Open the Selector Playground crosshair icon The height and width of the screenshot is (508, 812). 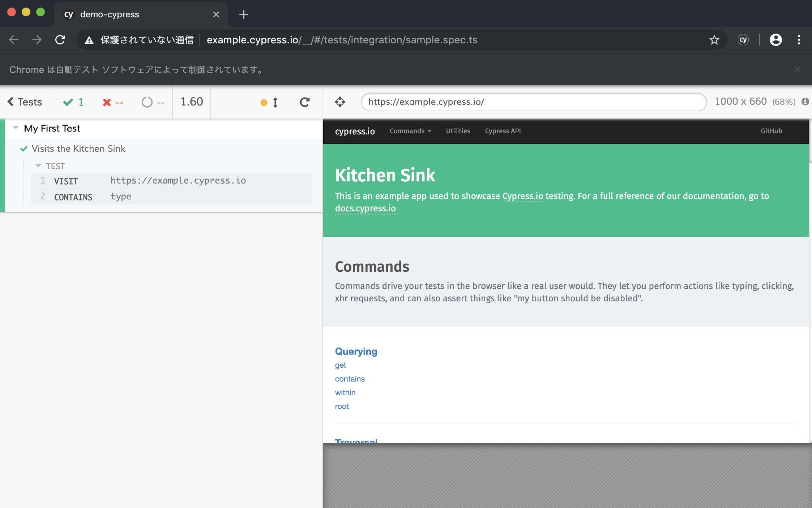click(x=340, y=102)
